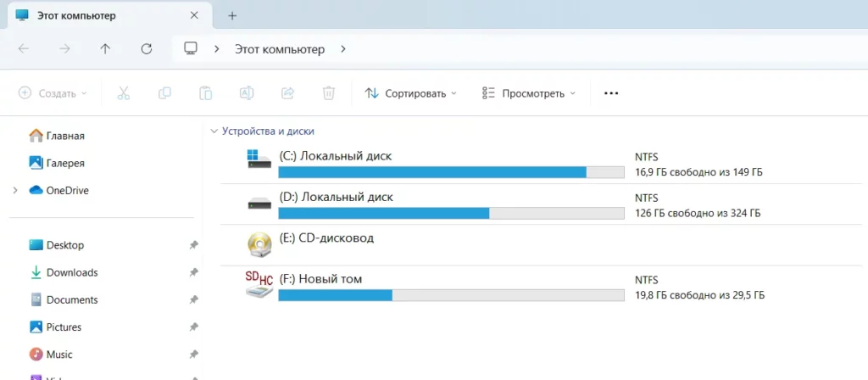Close the Этот компьютер tab
868x380 pixels.
(x=194, y=15)
